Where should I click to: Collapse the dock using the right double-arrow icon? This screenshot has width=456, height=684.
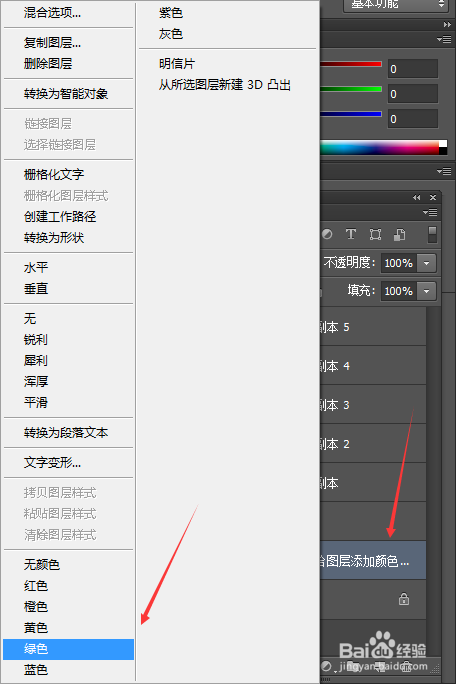(x=447, y=25)
